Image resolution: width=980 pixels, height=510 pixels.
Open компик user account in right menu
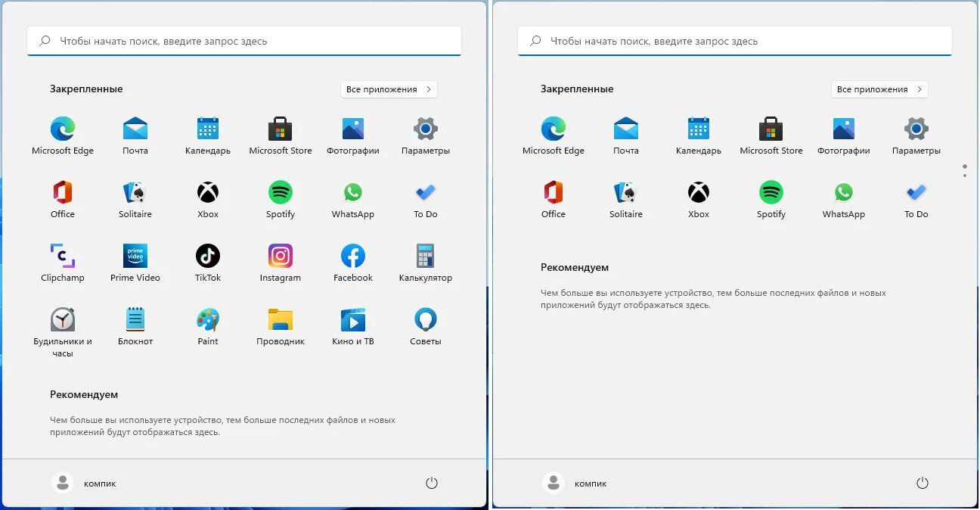tap(575, 483)
